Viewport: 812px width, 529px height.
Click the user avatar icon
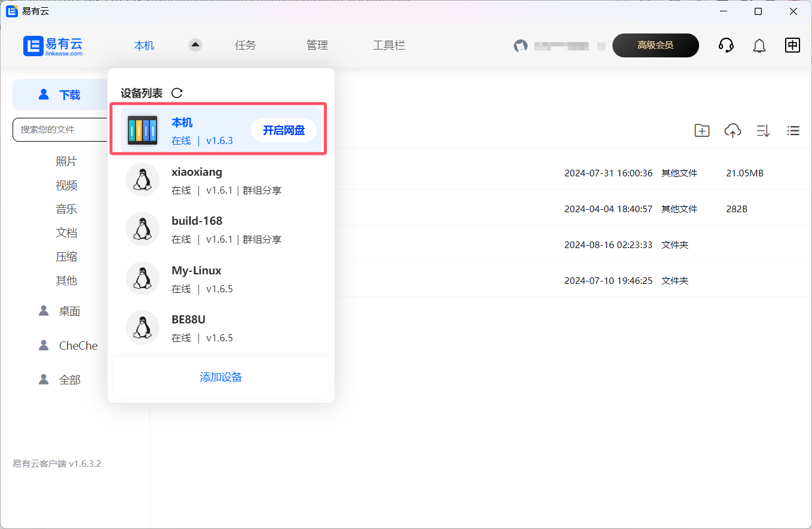coord(521,45)
